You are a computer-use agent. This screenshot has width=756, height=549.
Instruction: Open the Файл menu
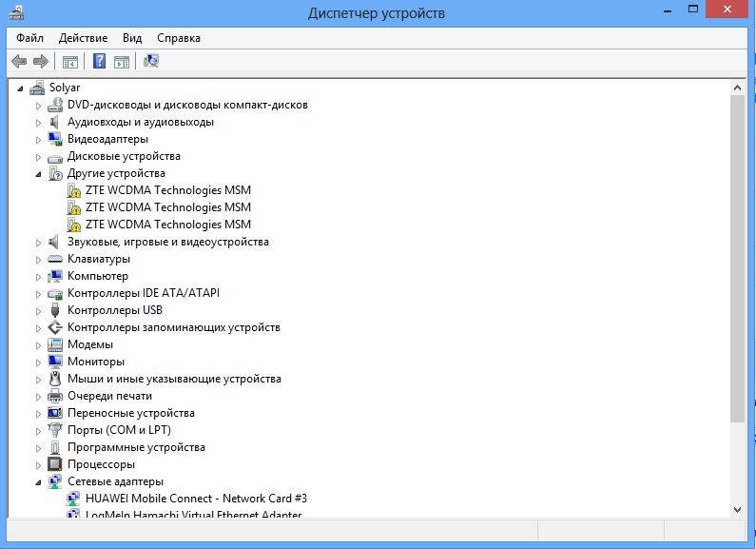[29, 38]
